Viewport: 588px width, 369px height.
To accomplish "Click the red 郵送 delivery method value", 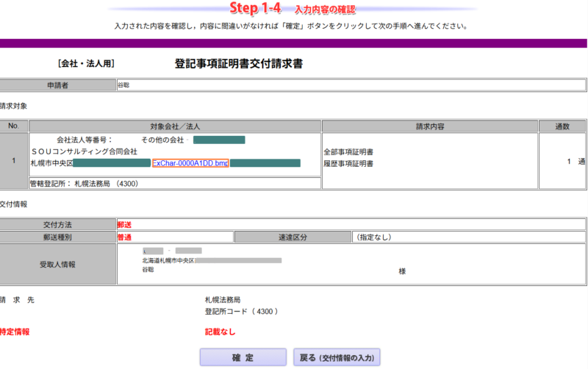I will [128, 224].
